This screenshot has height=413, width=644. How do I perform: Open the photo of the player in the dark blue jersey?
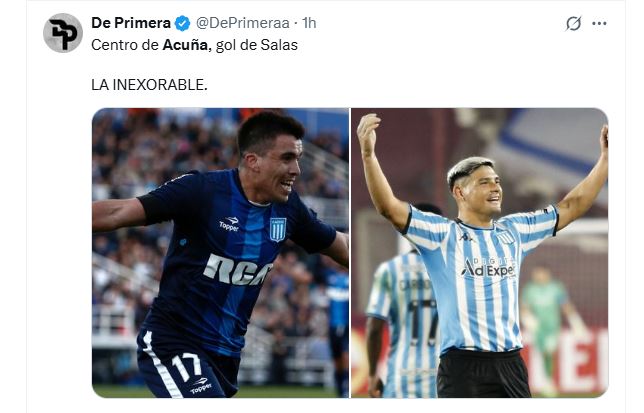tap(220, 253)
